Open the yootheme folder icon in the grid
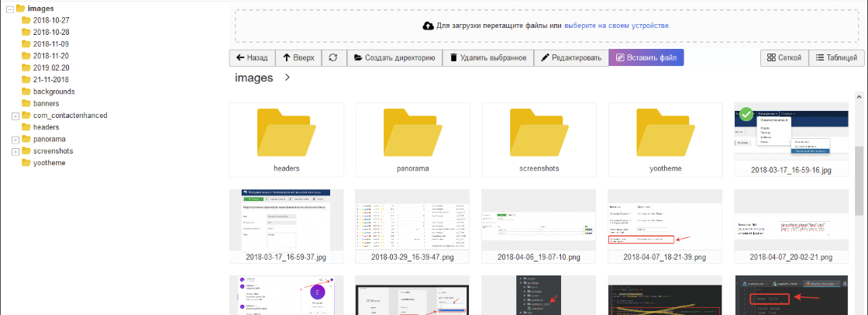Screen dimensions: 868x315 click(665, 135)
